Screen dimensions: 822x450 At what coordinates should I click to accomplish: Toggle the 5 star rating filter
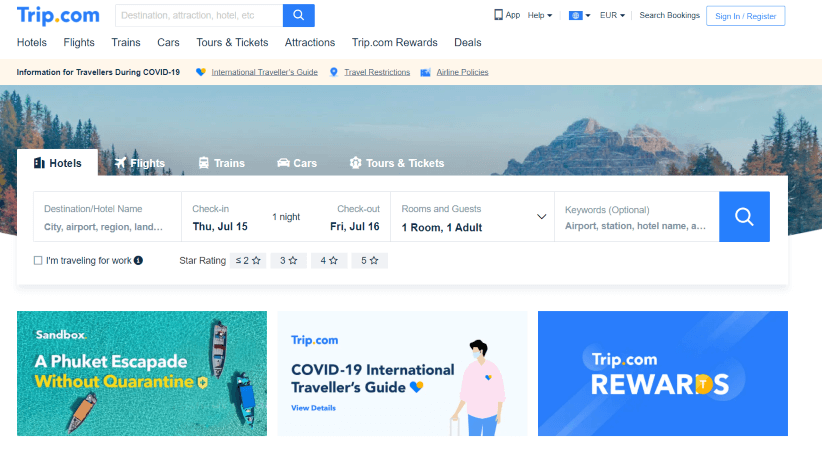click(368, 261)
